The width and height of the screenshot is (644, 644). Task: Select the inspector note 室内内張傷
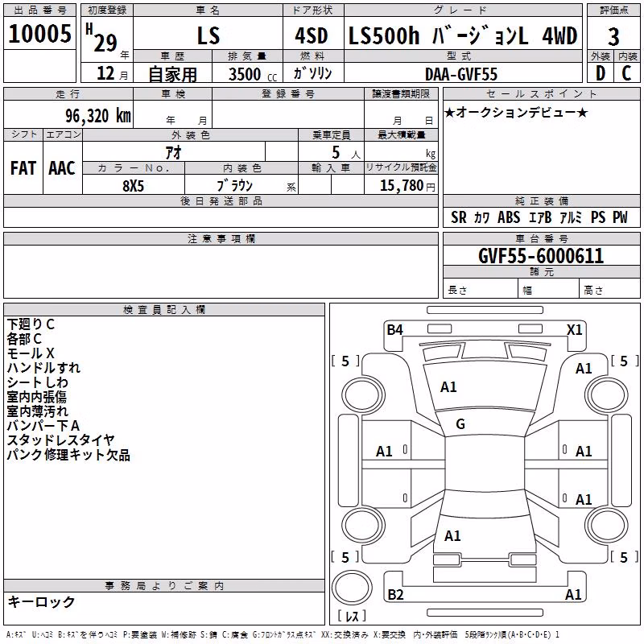pos(36,396)
